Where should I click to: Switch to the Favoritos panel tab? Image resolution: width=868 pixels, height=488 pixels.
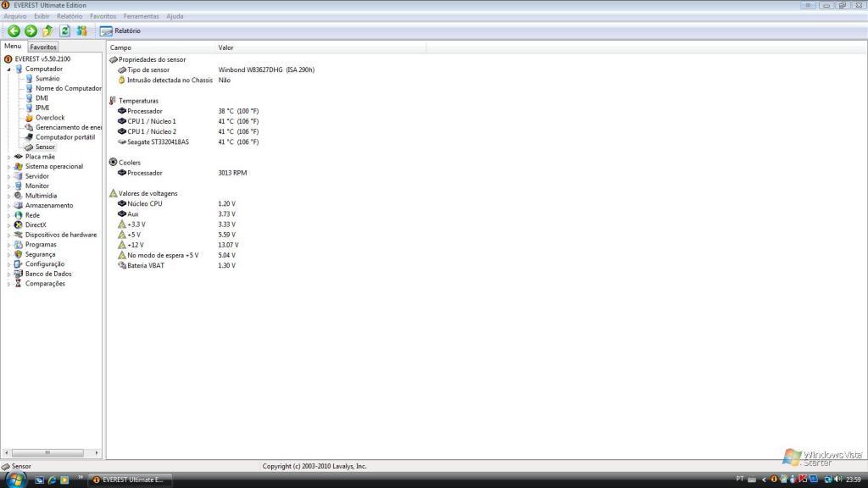pos(43,47)
